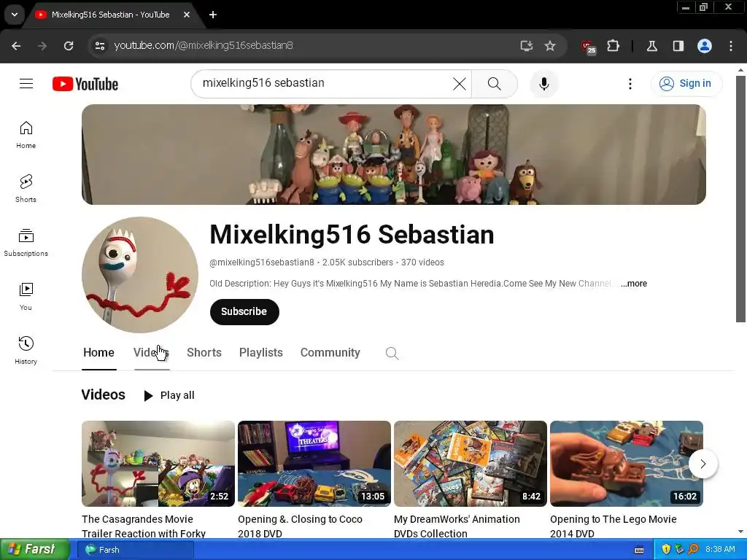
Task: Click the browser forward arrow
Action: pyautogui.click(x=42, y=46)
